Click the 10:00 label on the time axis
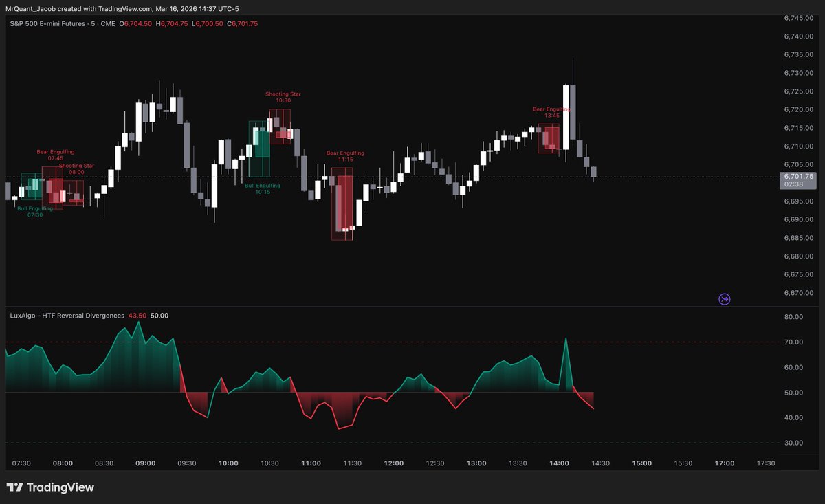 coord(228,463)
